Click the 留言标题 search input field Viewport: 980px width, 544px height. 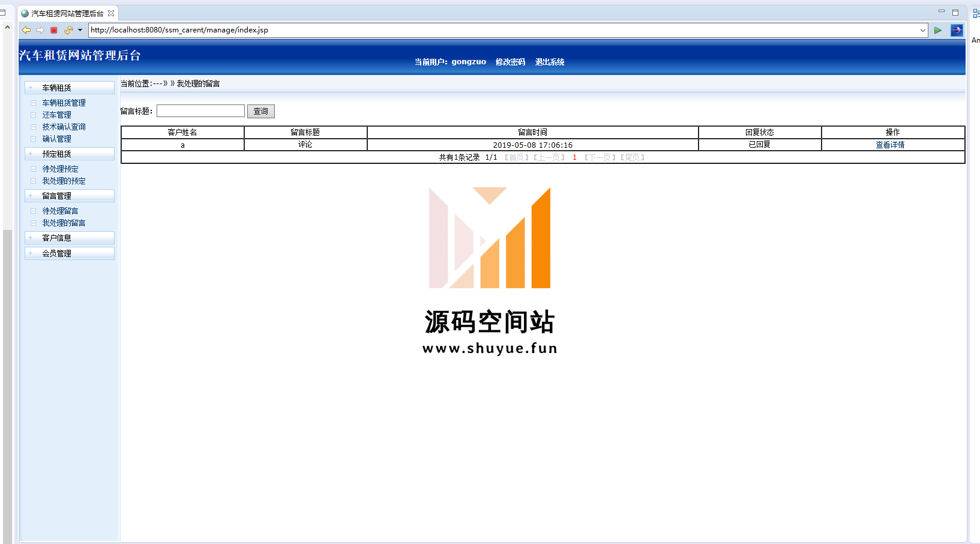pyautogui.click(x=200, y=111)
